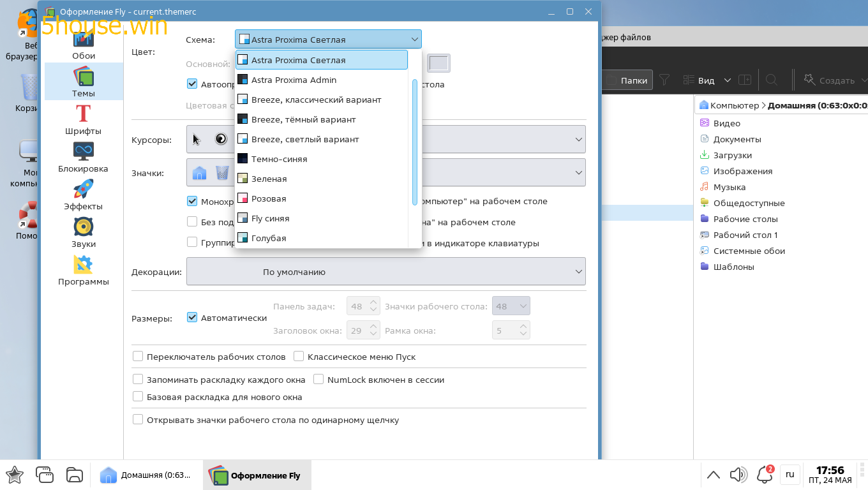Open the Программы section
This screenshot has width=868, height=490.
(x=84, y=271)
